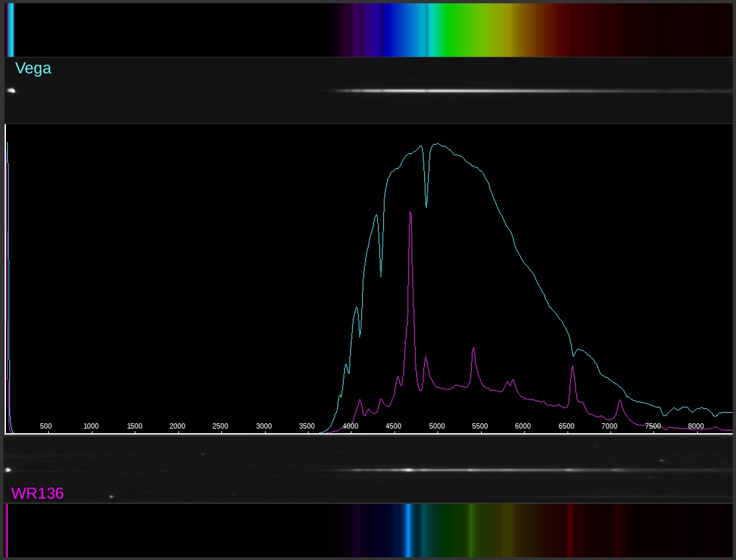The height and width of the screenshot is (560, 736).
Task: Click the 1000 axis tick label
Action: 91,426
